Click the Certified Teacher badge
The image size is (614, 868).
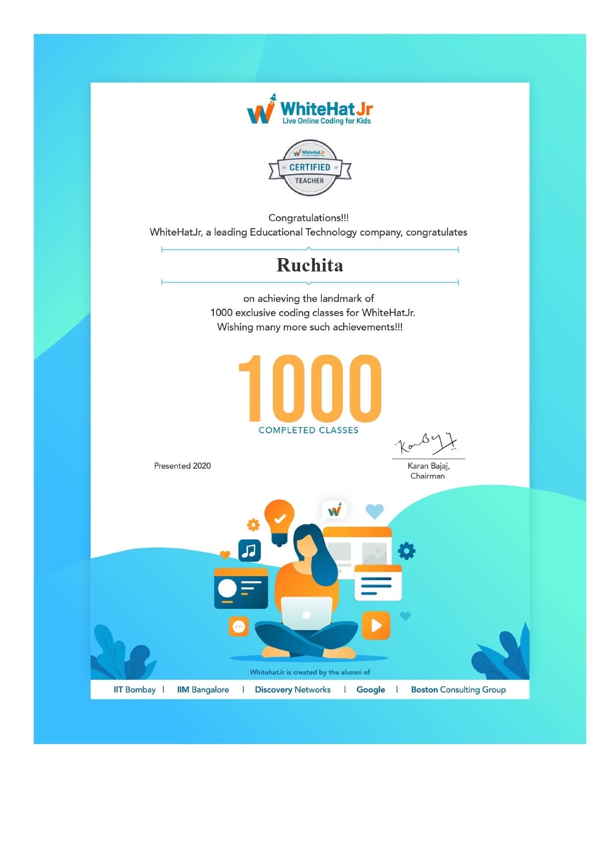(310, 167)
